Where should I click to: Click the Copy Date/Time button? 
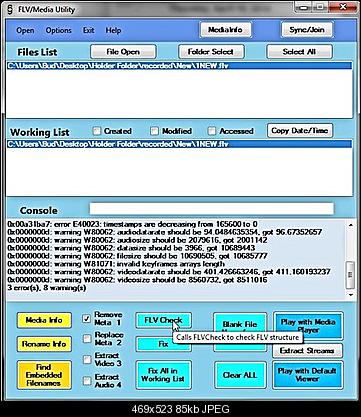coord(300,131)
